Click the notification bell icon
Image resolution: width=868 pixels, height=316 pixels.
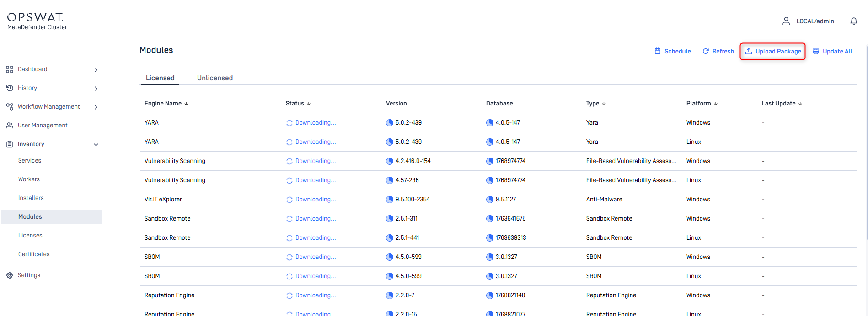(x=853, y=21)
